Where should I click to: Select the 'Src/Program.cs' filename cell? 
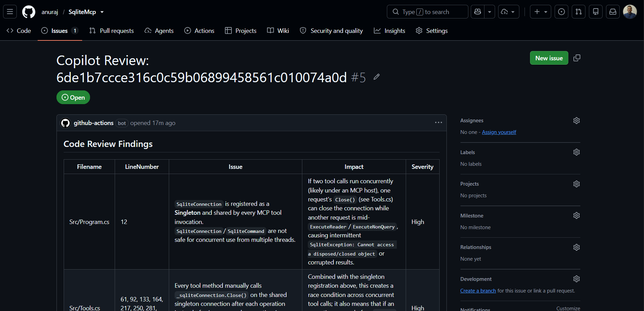(89, 222)
